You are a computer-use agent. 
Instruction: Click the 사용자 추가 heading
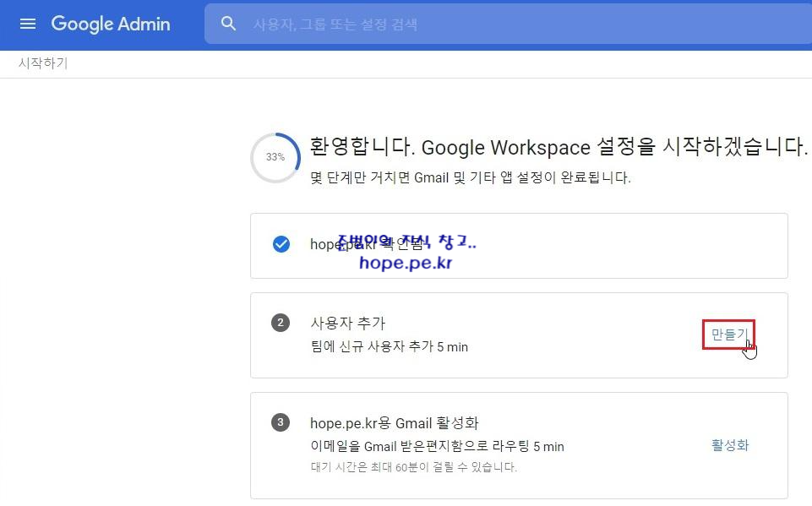pos(348,324)
